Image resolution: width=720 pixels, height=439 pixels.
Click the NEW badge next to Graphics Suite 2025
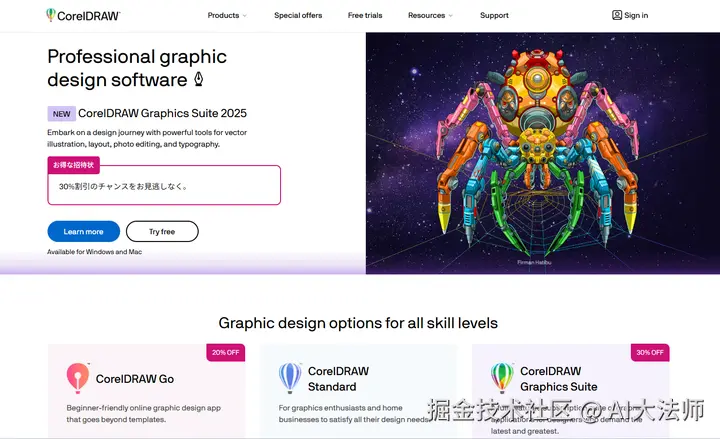click(62, 113)
